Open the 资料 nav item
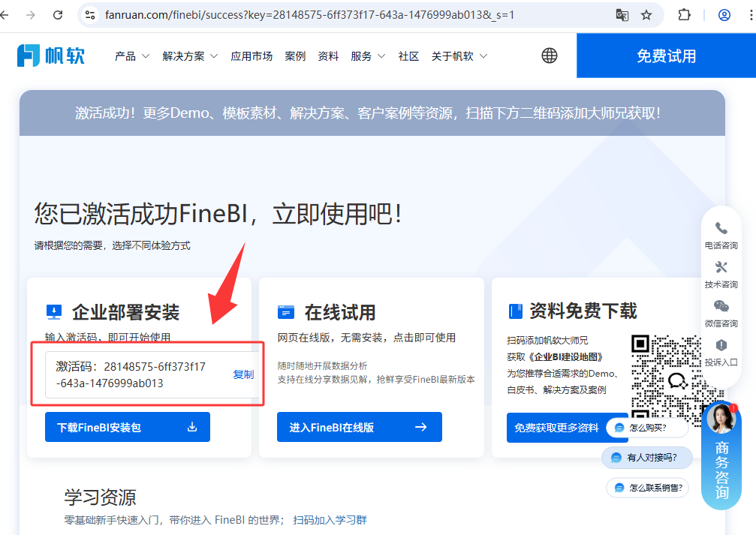This screenshot has width=756, height=535. coord(328,56)
